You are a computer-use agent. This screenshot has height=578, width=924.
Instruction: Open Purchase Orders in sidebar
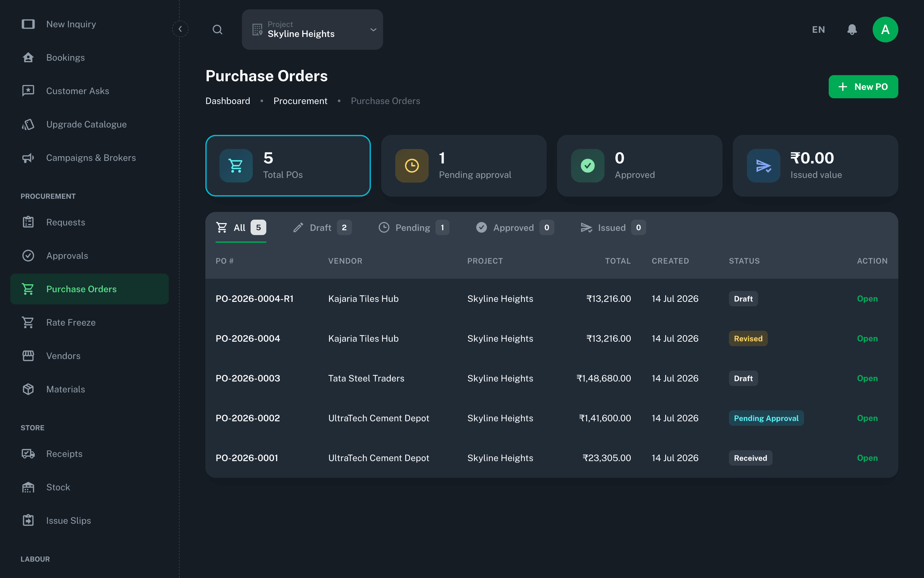(x=89, y=289)
